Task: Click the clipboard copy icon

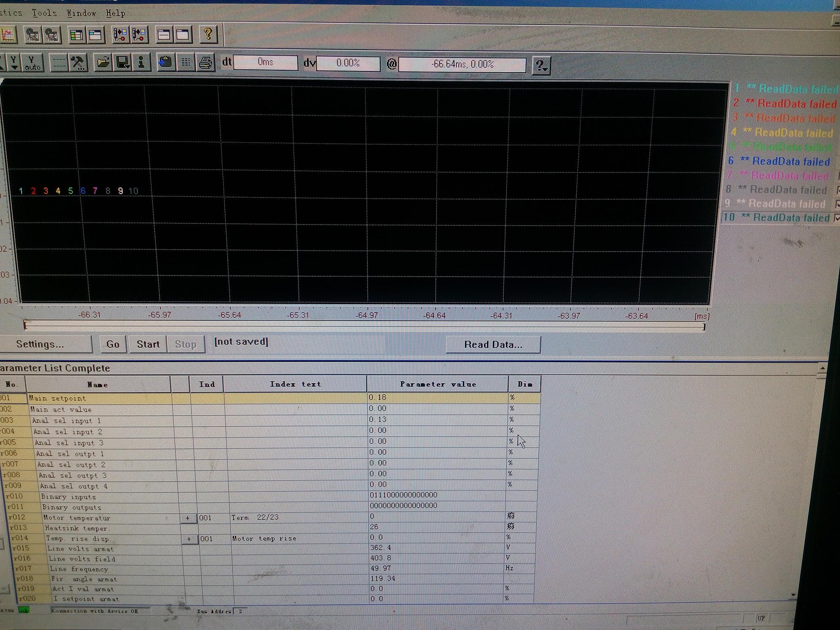Action: [165, 63]
